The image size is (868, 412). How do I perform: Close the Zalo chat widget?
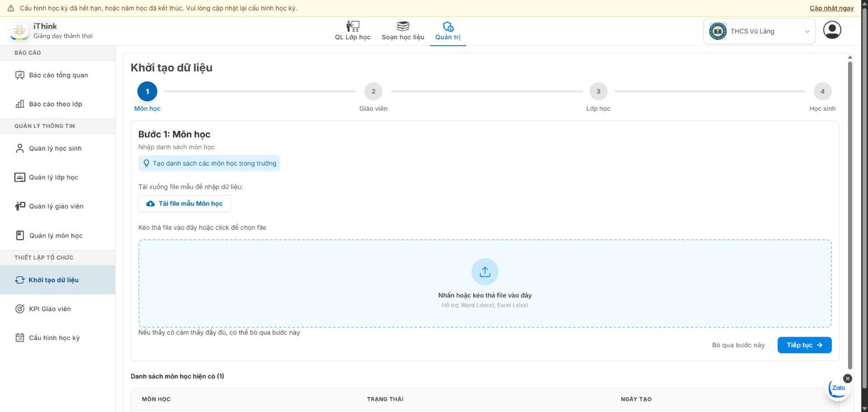click(x=848, y=378)
